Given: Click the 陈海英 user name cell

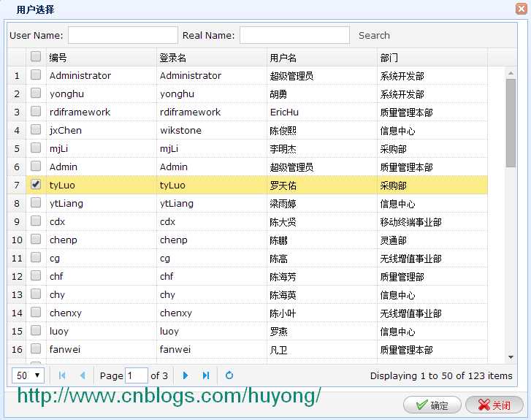Looking at the screenshot, I should [322, 295].
